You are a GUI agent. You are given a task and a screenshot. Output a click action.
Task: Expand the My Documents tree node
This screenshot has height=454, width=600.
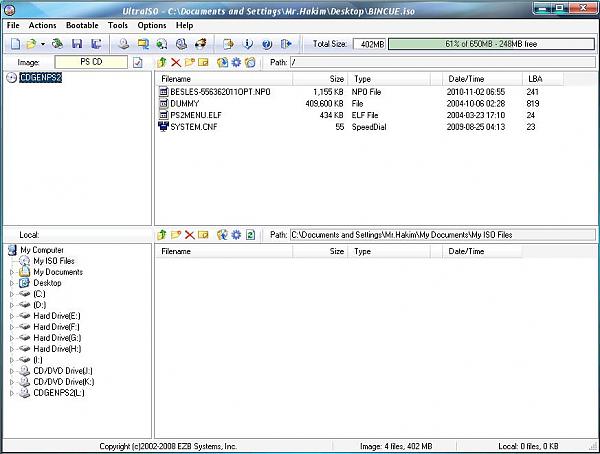click(11, 272)
